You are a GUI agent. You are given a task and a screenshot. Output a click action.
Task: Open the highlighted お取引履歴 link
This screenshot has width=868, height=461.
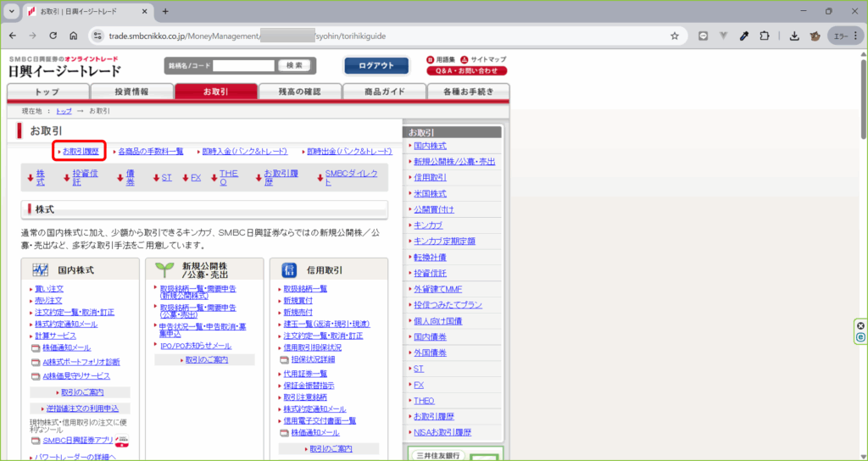80,151
